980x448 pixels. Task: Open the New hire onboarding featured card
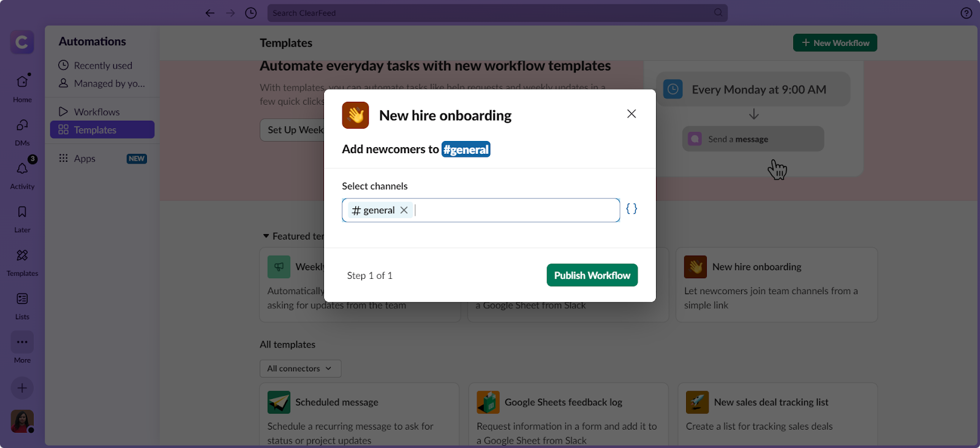(777, 285)
